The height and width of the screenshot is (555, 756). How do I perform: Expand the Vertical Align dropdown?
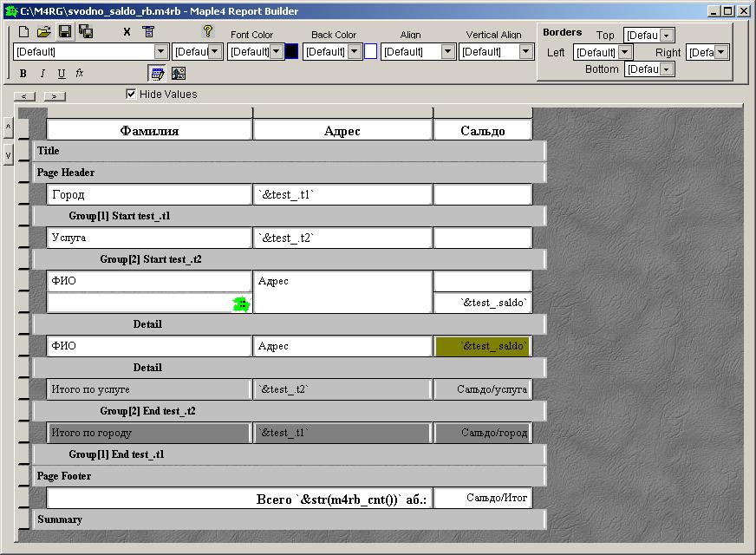pyautogui.click(x=526, y=52)
